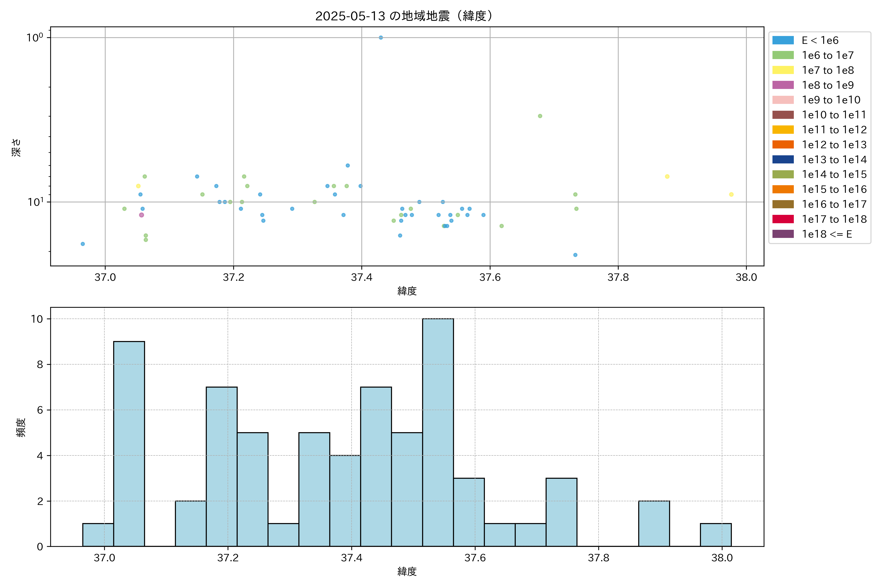882x588 pixels.
Task: Click the 緯度 label under the scatter plot
Action: point(407,291)
